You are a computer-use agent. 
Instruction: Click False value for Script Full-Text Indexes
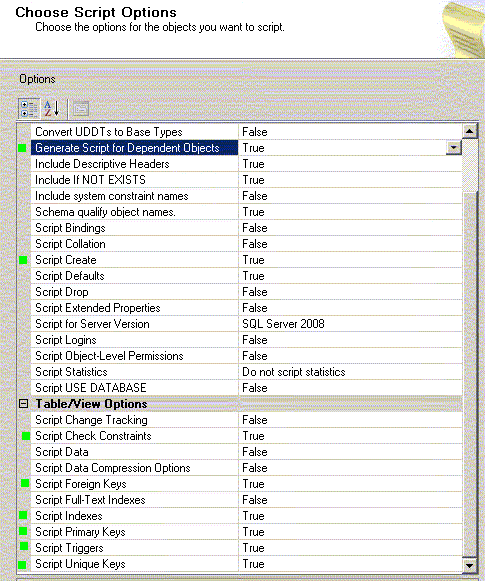tap(255, 500)
